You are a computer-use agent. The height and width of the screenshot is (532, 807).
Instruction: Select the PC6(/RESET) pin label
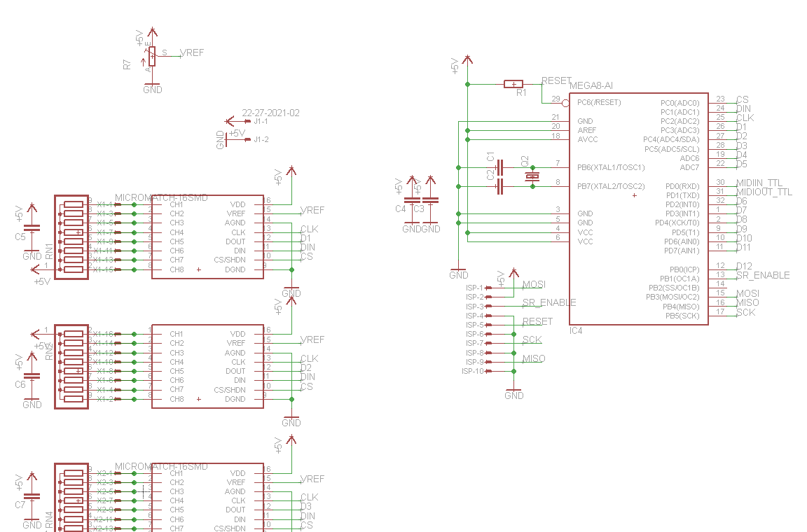(599, 102)
